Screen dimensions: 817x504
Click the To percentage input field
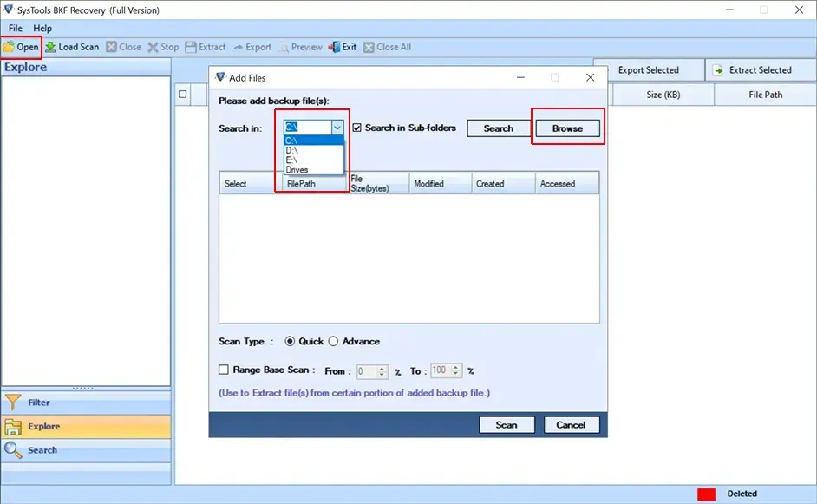point(441,370)
